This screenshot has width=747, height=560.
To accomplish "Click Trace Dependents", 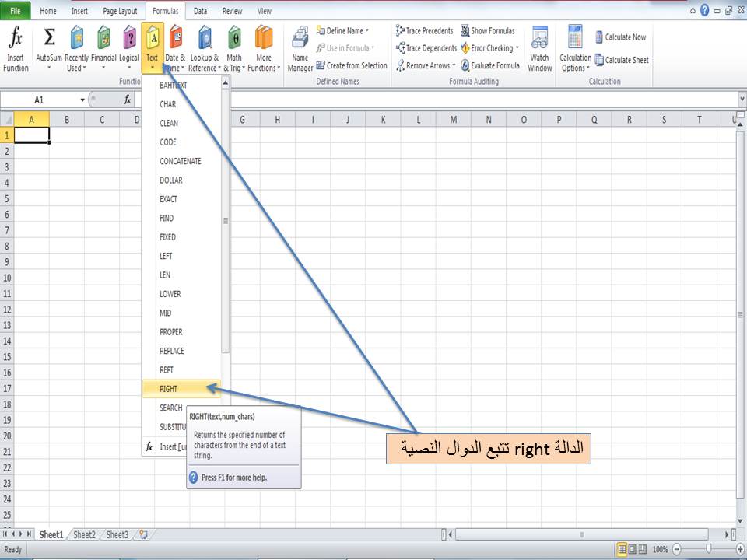I will (x=426, y=48).
